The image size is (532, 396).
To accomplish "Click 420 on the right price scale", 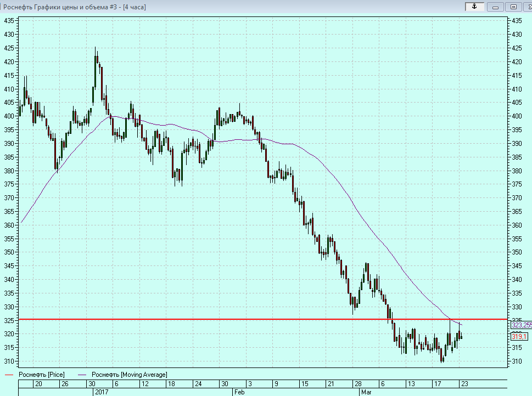I will click(517, 62).
